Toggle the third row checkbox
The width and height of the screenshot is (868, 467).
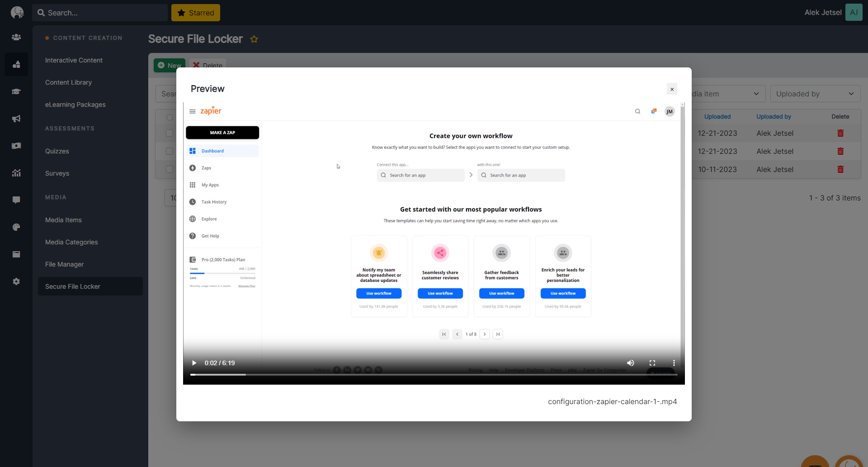[x=170, y=169]
